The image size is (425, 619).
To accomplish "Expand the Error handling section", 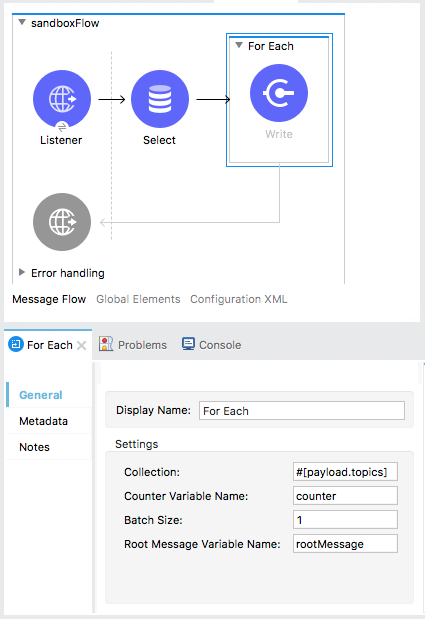I will [x=22, y=272].
